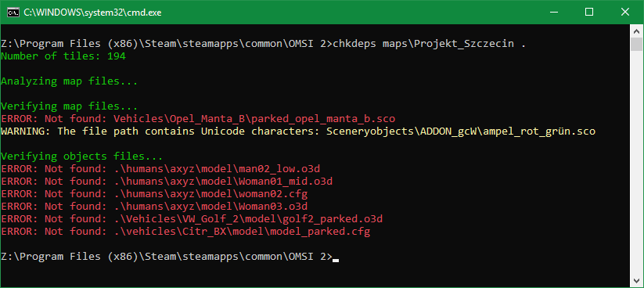
Task: Click the chkdeps maps\Projekt_Szczecin command text
Action: [426, 44]
